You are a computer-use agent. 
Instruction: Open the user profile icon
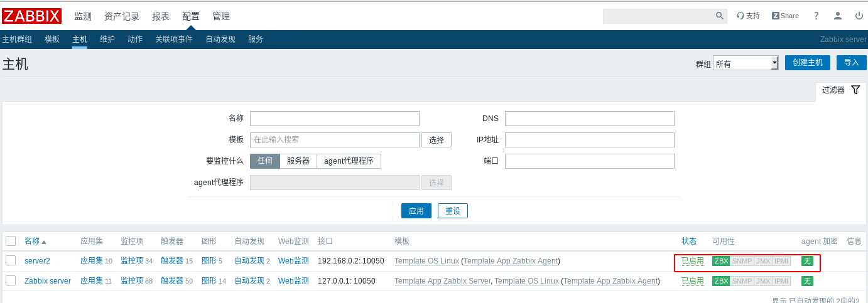[838, 16]
